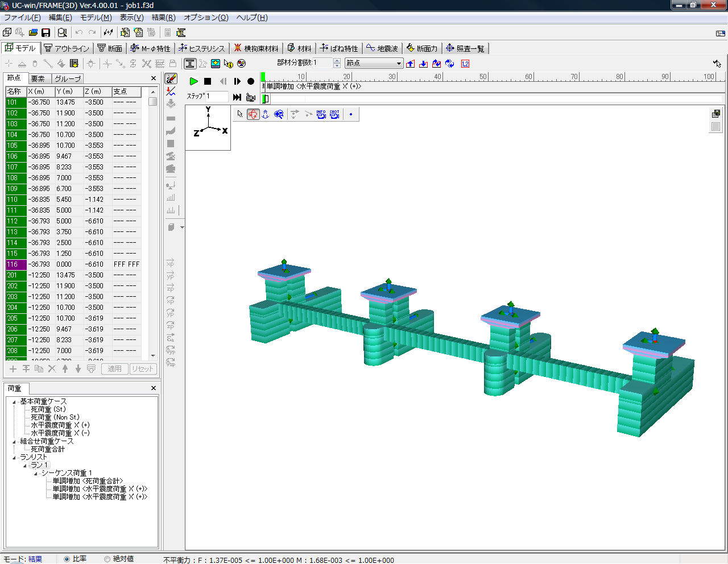
Task: Select the 比率 radio button
Action: [67, 559]
